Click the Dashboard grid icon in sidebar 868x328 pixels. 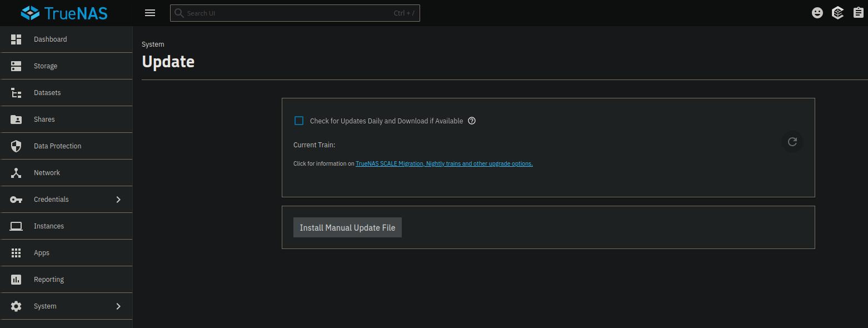[16, 39]
